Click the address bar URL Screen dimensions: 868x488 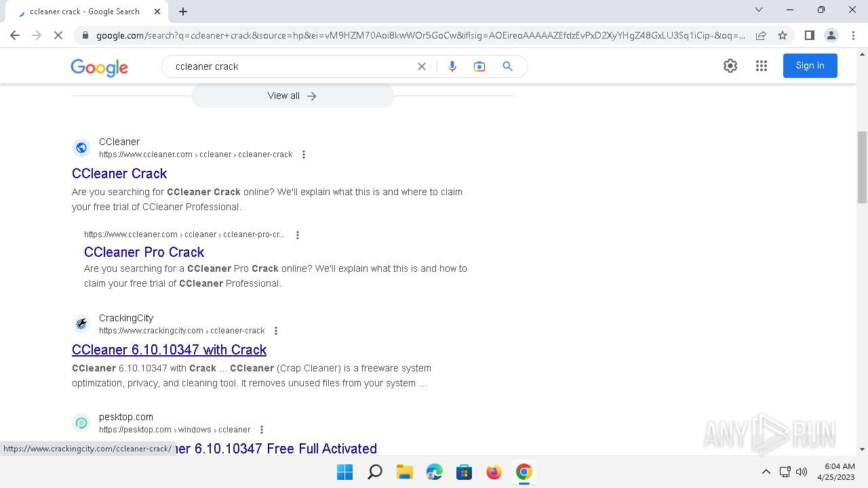[420, 35]
